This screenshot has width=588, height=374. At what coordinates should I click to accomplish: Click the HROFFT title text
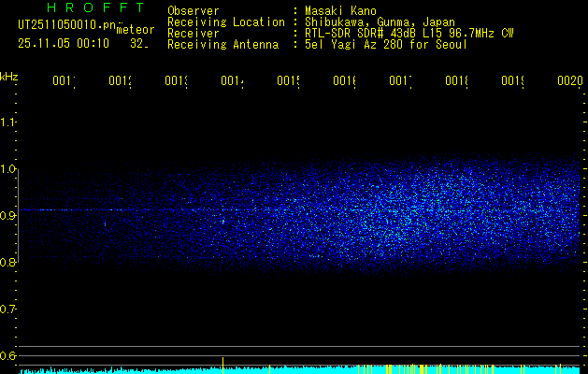click(95, 7)
